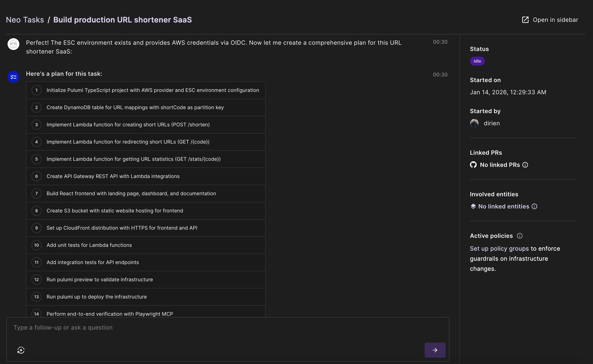Send the follow-up with the arrow button

coord(435,350)
